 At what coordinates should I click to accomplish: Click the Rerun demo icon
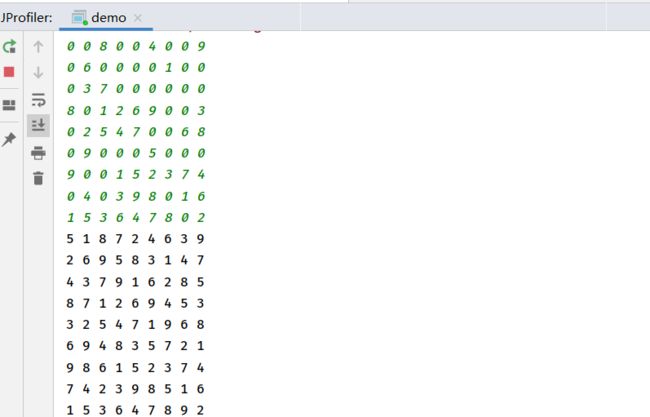click(9, 46)
